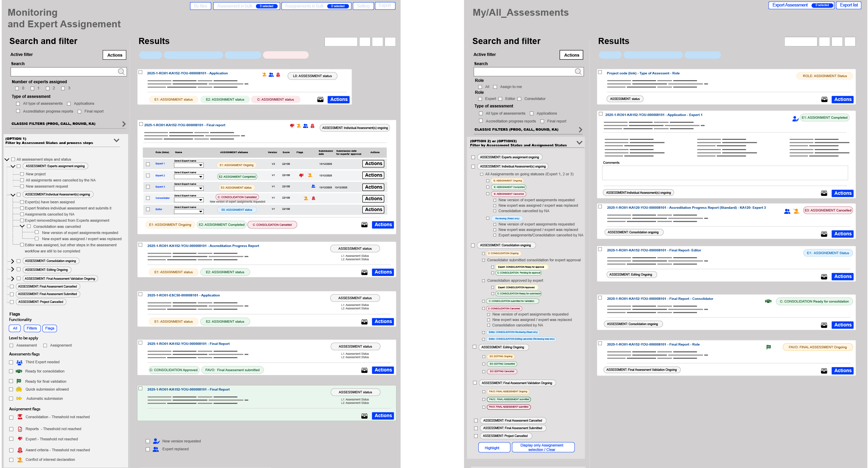Click Award criteria Threshold not reached icon
This screenshot has height=468, width=868.
point(20,450)
